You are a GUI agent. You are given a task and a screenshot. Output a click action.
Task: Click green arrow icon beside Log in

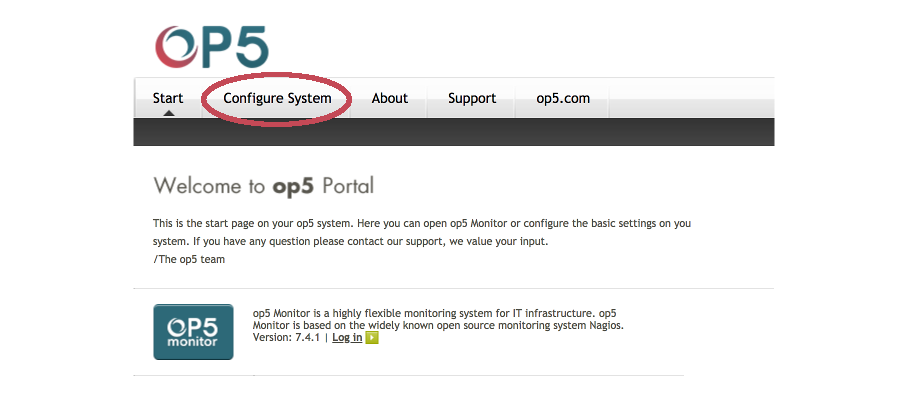[372, 337]
